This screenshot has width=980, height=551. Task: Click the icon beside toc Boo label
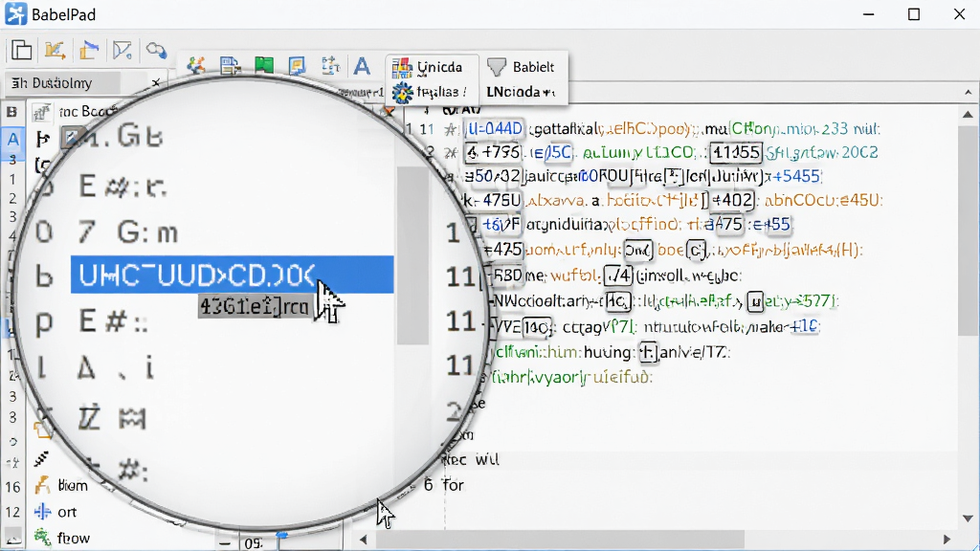(42, 113)
